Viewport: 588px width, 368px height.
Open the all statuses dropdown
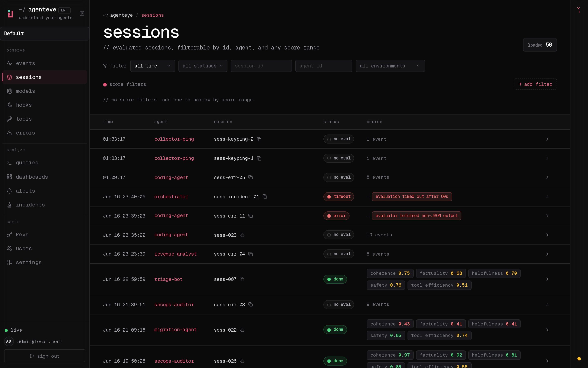coord(203,66)
